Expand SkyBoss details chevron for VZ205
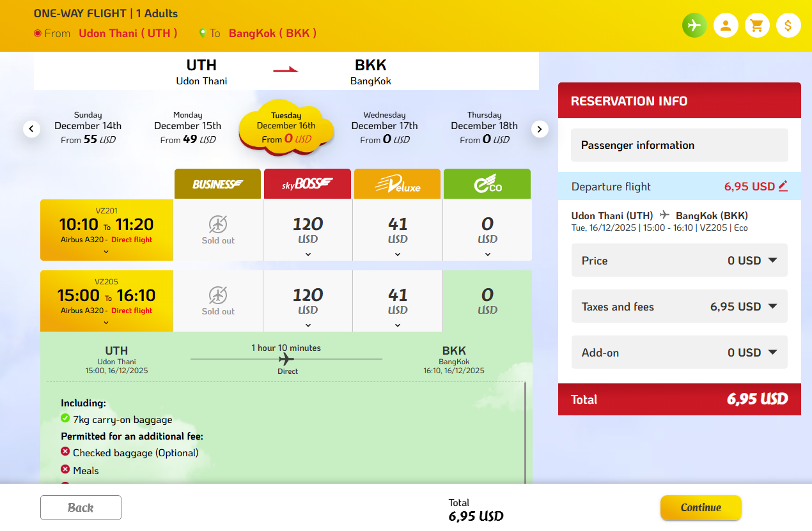 click(x=308, y=325)
